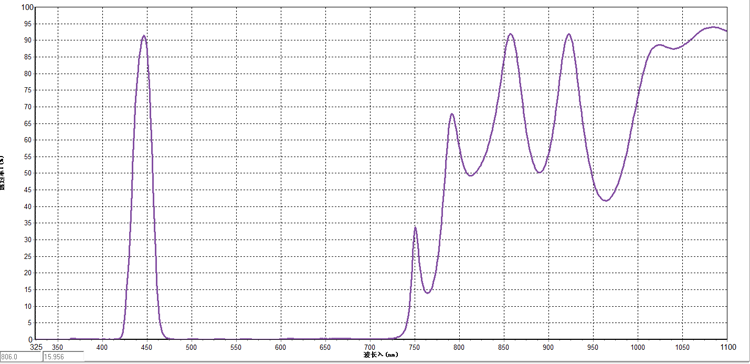The height and width of the screenshot is (364, 750).
Task: Click the 1100 label on the x-axis
Action: (727, 347)
